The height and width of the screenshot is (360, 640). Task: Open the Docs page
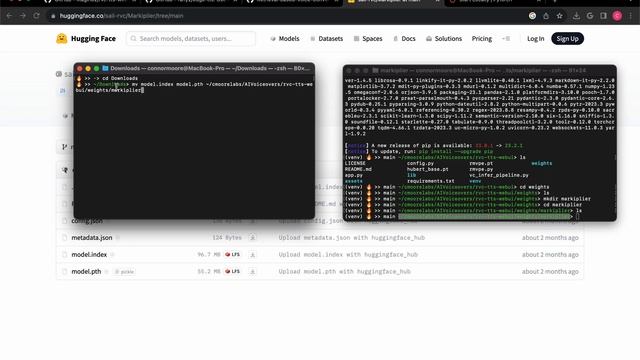pyautogui.click(x=404, y=38)
